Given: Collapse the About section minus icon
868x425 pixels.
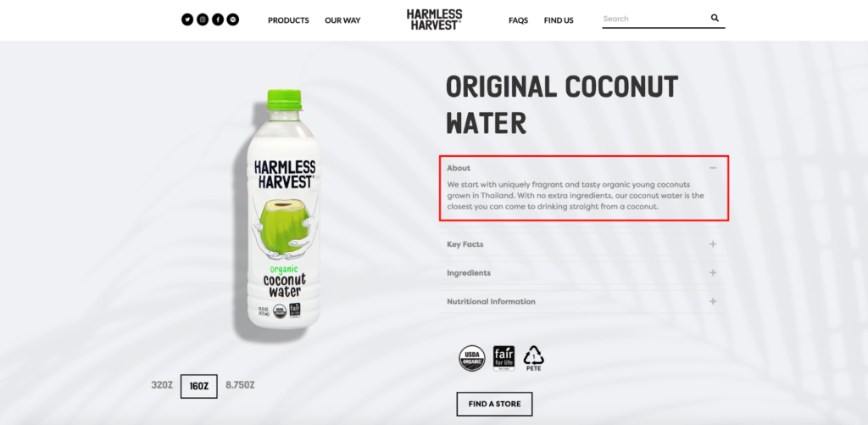Looking at the screenshot, I should pyautogui.click(x=713, y=168).
